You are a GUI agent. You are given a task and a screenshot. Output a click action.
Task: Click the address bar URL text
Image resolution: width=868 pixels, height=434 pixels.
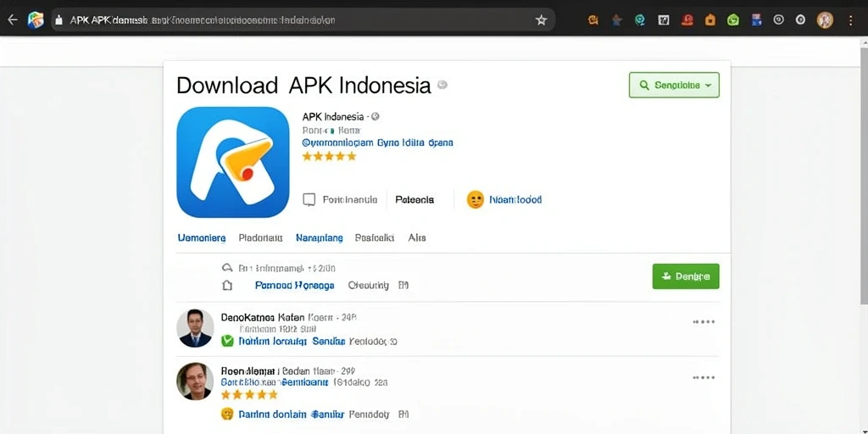point(202,20)
